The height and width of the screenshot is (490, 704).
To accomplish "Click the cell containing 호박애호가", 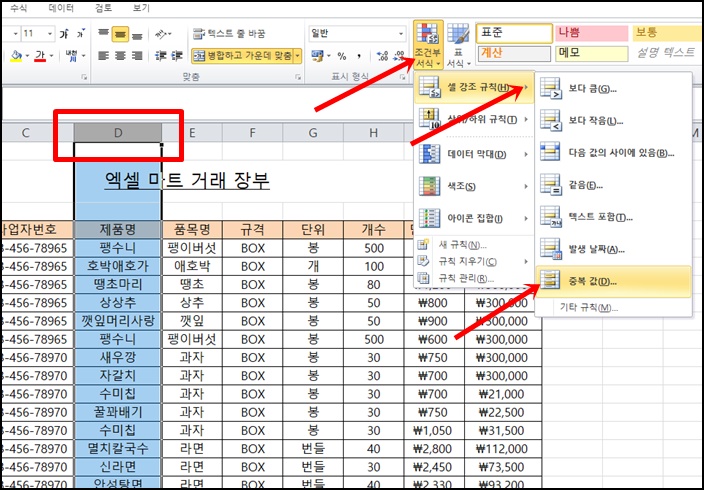I will pos(118,266).
